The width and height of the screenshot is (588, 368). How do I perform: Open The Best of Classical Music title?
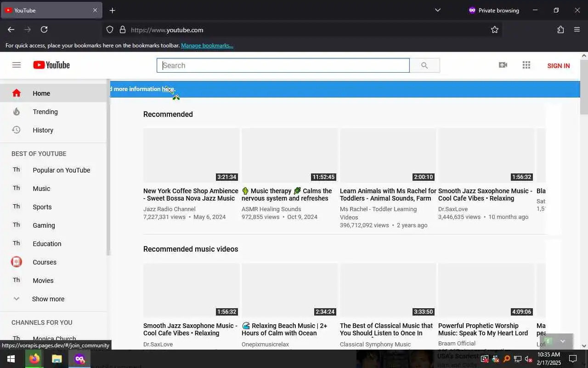[x=386, y=329]
